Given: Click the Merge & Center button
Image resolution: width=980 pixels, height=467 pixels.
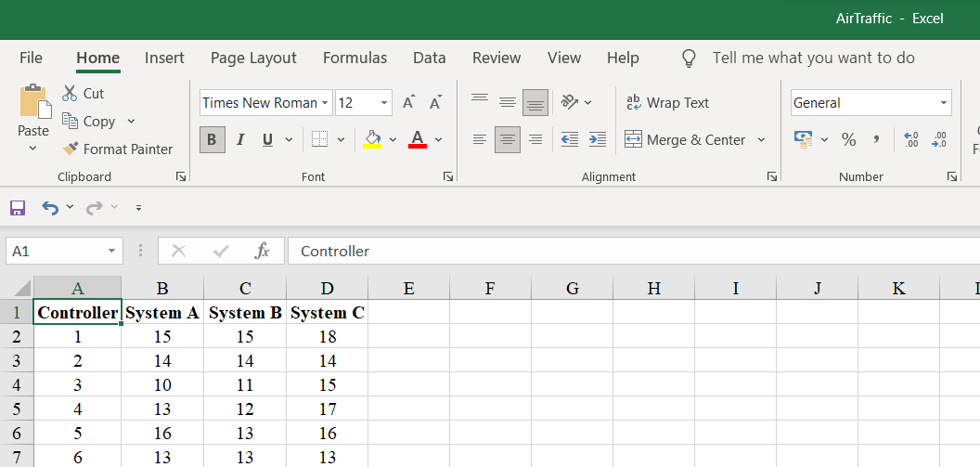Looking at the screenshot, I should (x=685, y=139).
